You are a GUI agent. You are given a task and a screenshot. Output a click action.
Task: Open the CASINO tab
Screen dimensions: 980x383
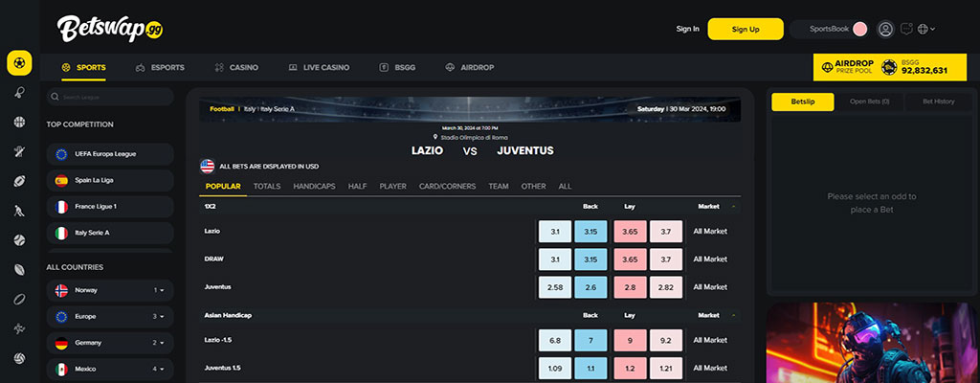click(236, 68)
